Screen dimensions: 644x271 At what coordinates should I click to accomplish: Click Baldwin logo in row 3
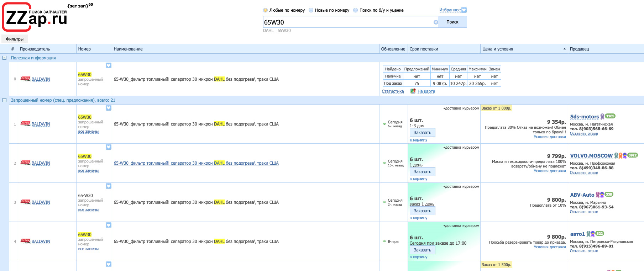(25, 202)
